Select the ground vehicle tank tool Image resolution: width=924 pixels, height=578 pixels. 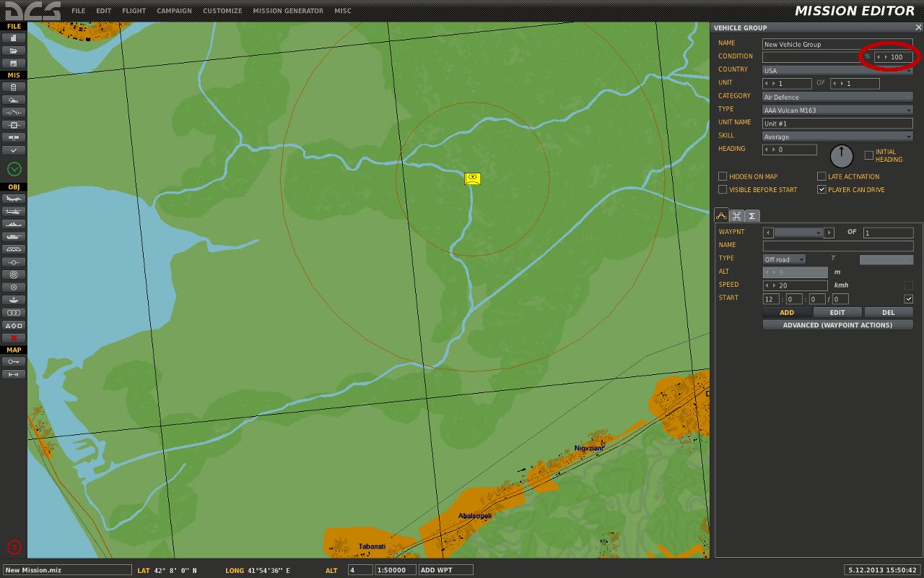click(14, 236)
